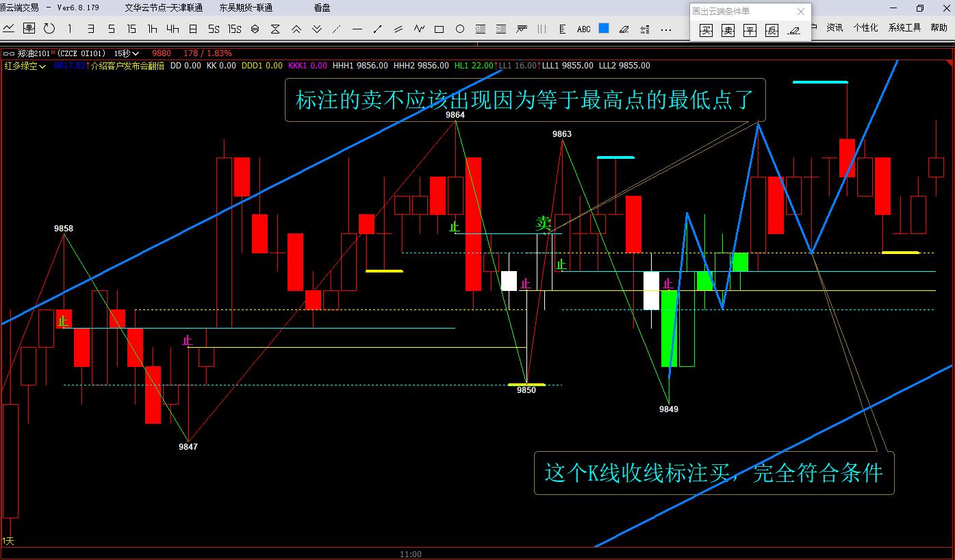Select the ruler measurement tool

tap(563, 29)
